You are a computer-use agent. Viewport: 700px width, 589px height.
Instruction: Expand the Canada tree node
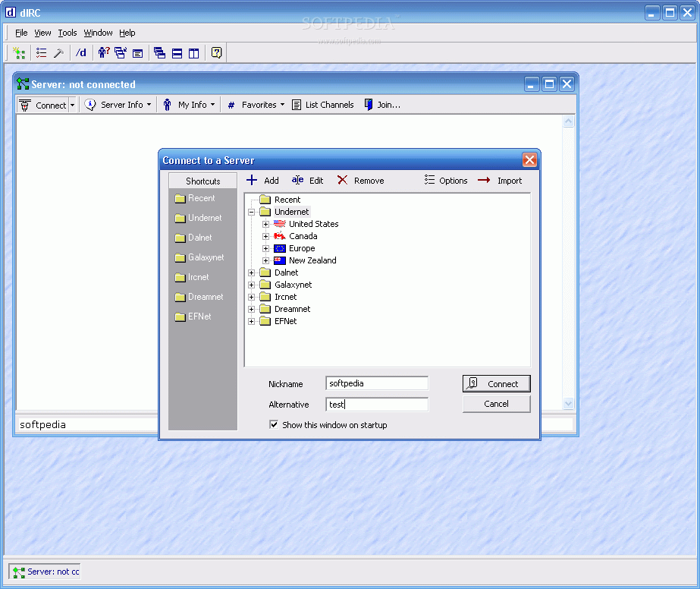pos(265,236)
